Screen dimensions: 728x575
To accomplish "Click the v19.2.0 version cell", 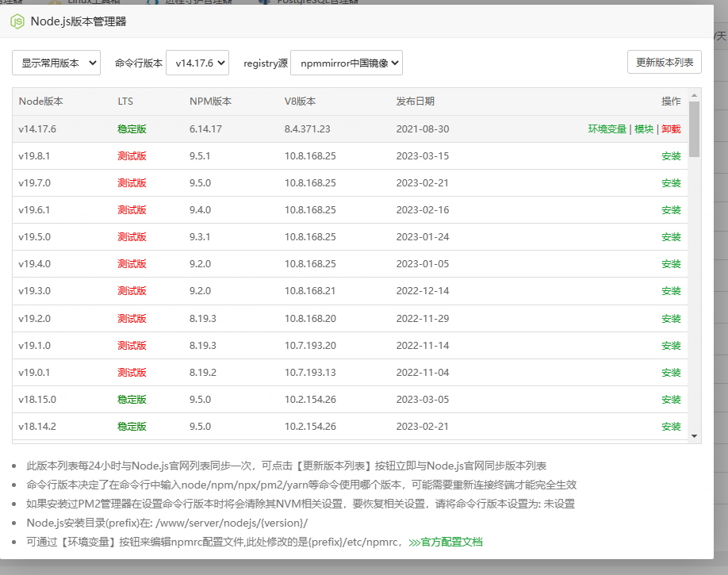I will click(x=34, y=319).
